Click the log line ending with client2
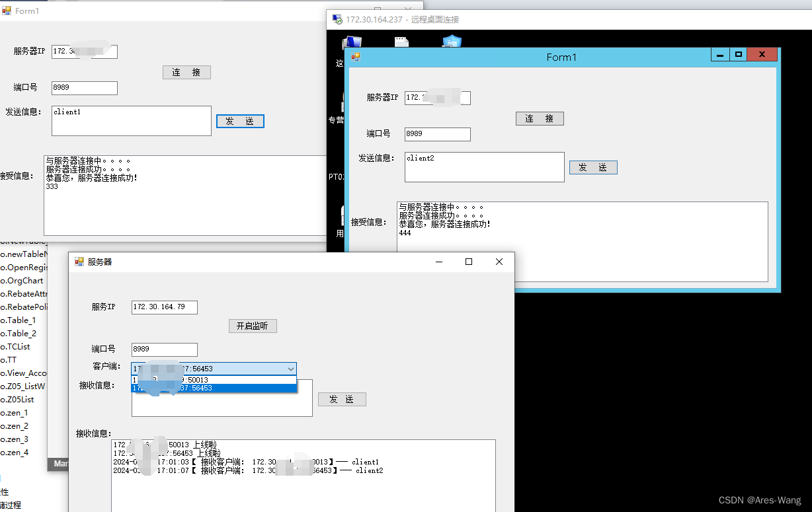The image size is (812, 512). point(248,470)
